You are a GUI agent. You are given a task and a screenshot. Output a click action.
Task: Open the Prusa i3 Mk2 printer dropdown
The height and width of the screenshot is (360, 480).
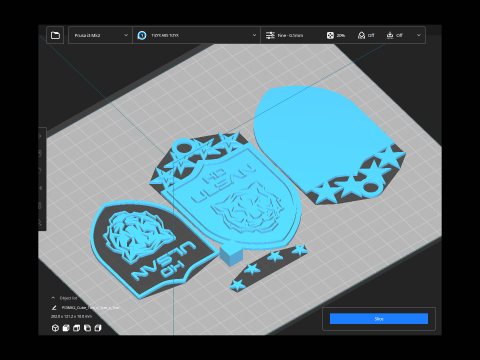100,35
